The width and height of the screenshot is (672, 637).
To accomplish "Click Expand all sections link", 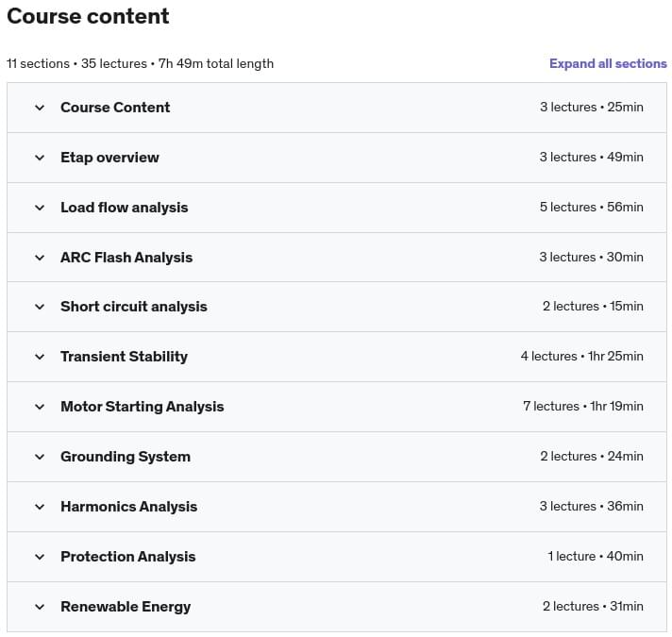I will (608, 63).
